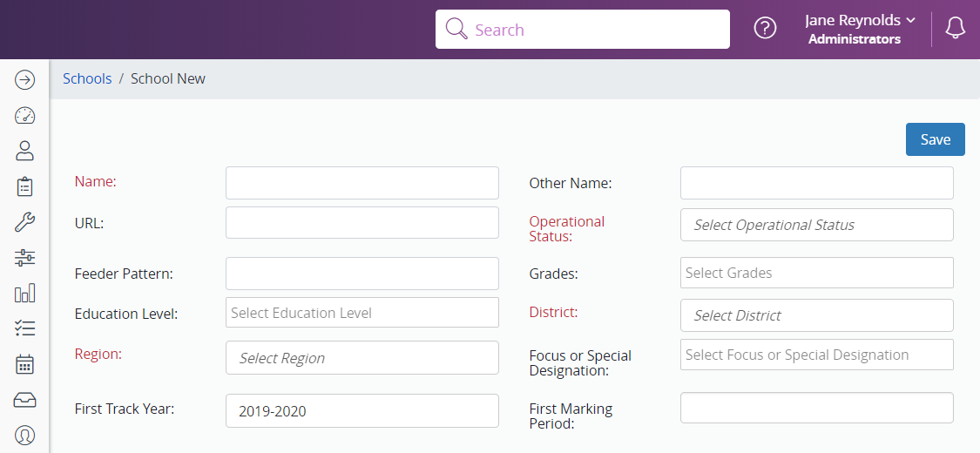Image resolution: width=980 pixels, height=453 pixels.
Task: Click the Focus or Special Designation: label
Action: (581, 363)
